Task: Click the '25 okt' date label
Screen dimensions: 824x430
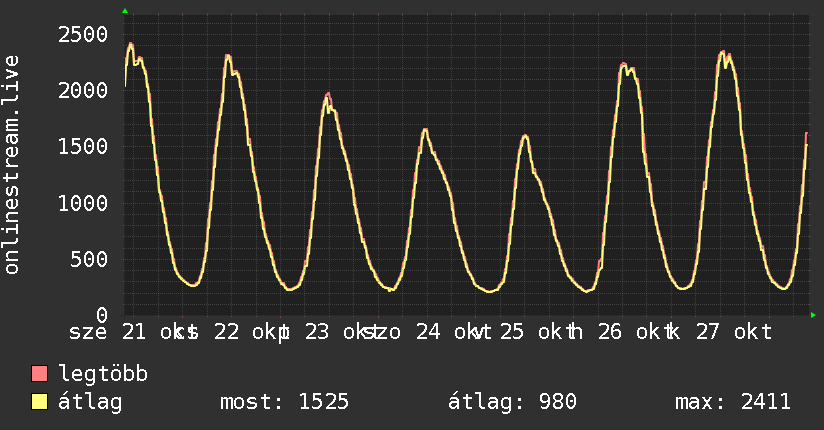Action: tap(537, 332)
